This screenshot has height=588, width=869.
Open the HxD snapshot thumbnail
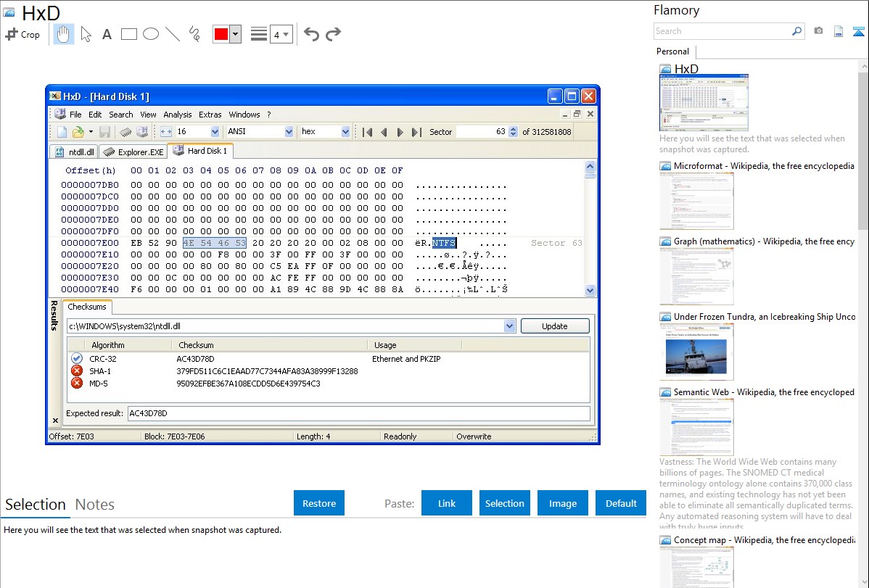pyautogui.click(x=704, y=103)
